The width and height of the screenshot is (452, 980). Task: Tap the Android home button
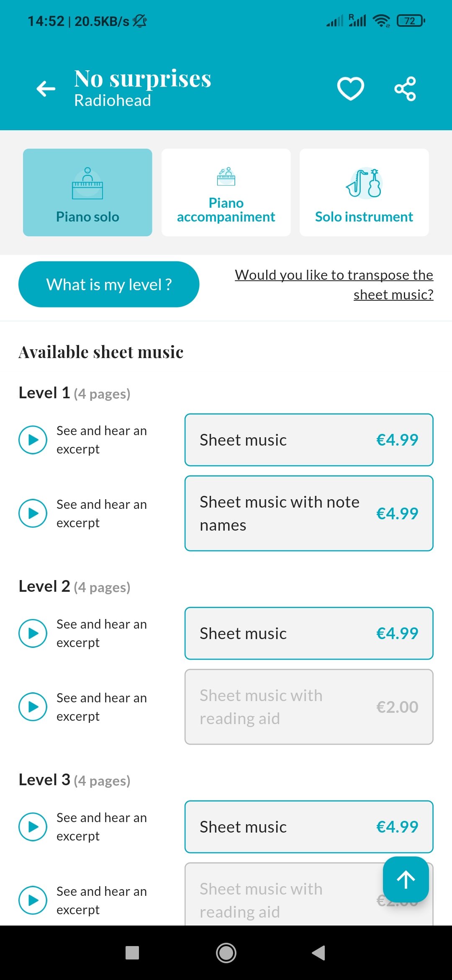click(x=226, y=953)
